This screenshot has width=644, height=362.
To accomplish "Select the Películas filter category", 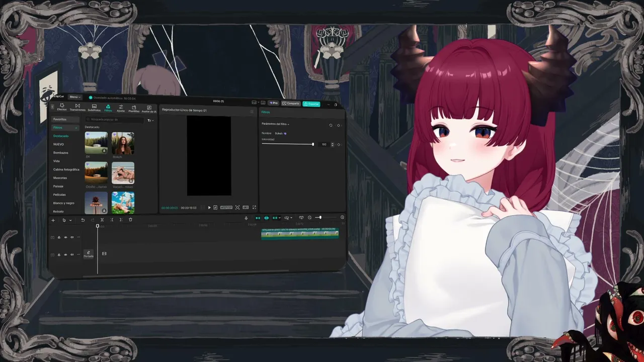I will point(59,195).
